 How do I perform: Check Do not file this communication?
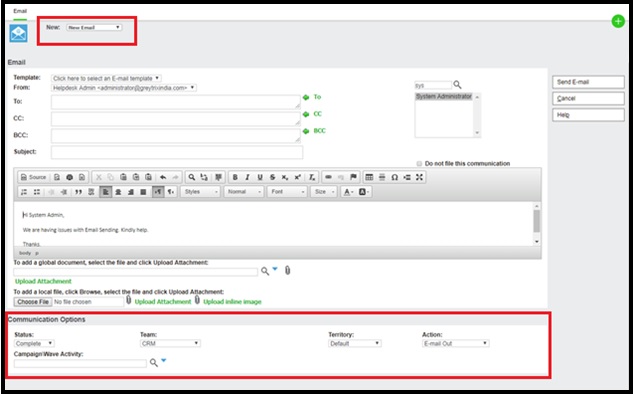point(419,163)
